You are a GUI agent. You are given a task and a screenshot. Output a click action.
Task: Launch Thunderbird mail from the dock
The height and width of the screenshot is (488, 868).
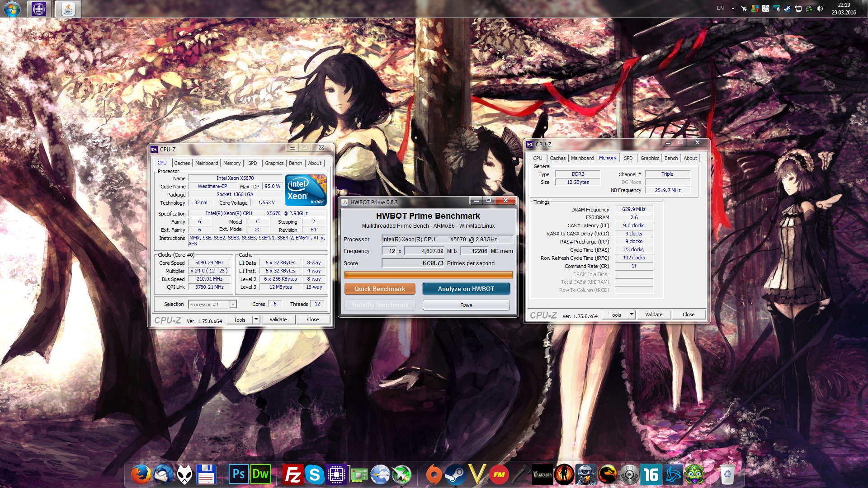pos(163,474)
